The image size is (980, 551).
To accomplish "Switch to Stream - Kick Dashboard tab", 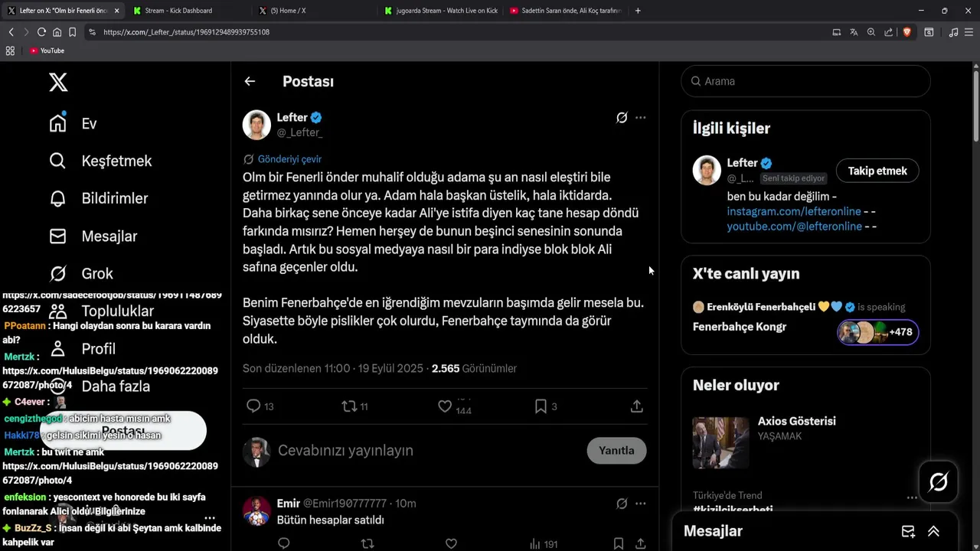I will pos(188,11).
